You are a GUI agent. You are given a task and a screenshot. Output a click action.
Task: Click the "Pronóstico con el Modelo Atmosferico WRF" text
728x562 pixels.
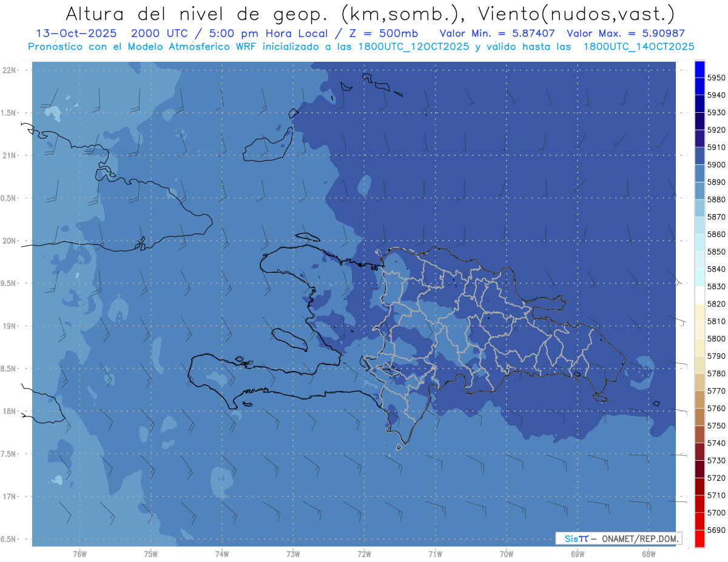pos(142,46)
